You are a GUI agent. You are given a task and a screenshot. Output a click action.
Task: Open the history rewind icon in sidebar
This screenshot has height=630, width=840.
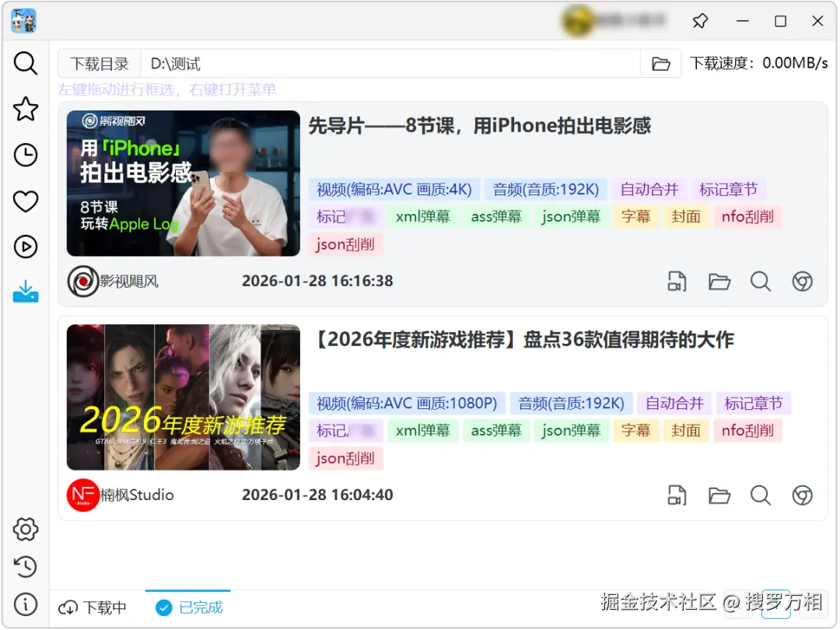click(25, 567)
